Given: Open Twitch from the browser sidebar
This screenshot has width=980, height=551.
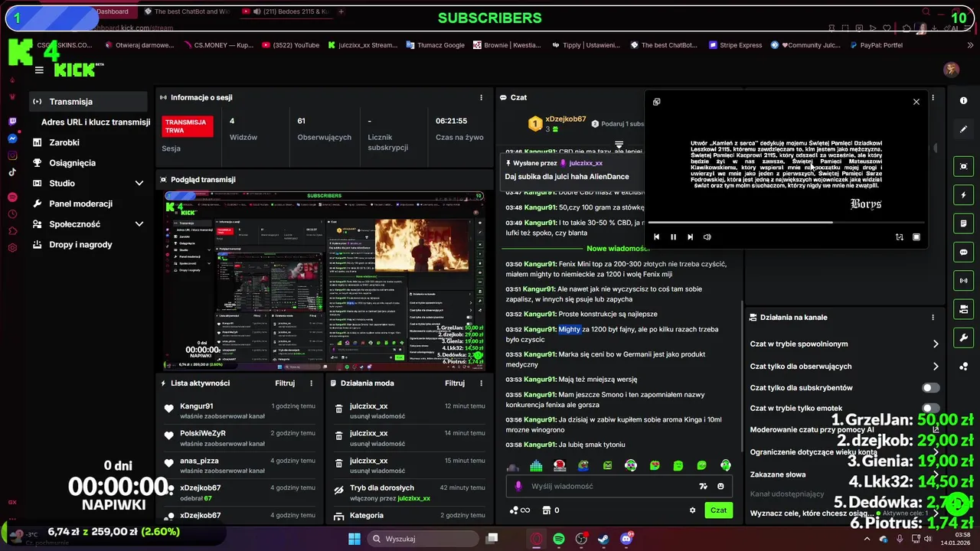Looking at the screenshot, I should click(13, 122).
